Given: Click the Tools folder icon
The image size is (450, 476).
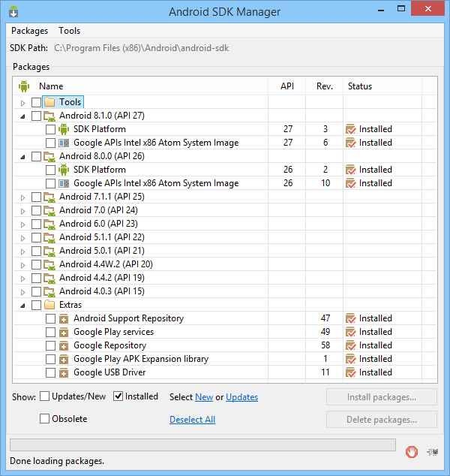Looking at the screenshot, I should 49,102.
